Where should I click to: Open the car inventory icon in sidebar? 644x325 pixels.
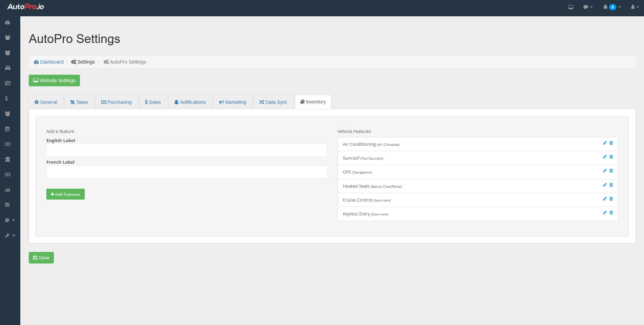click(x=7, y=68)
